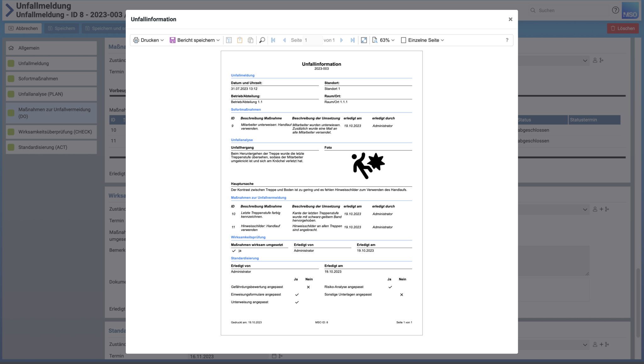Click the report parameters clipboard icon
The height and width of the screenshot is (364, 644).
tap(240, 40)
